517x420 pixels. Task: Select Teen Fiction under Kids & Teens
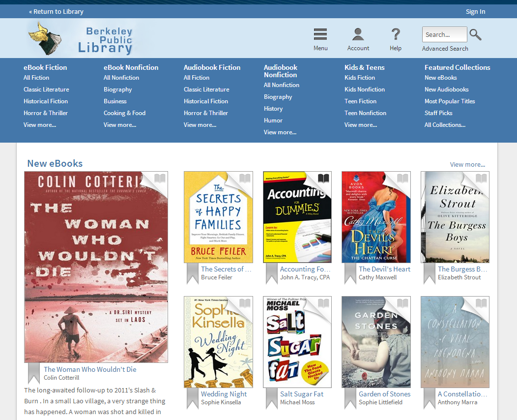tap(360, 101)
